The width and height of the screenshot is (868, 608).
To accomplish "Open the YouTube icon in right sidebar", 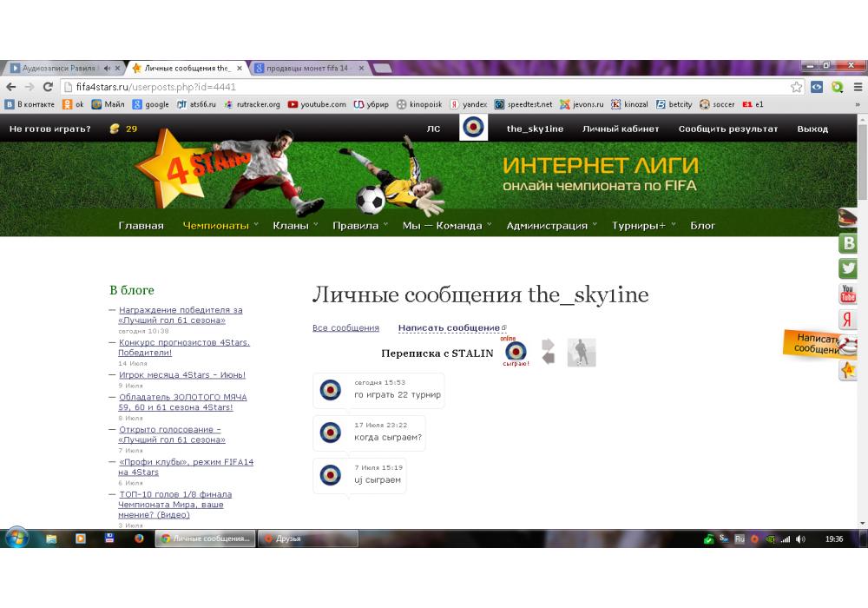I will (847, 294).
